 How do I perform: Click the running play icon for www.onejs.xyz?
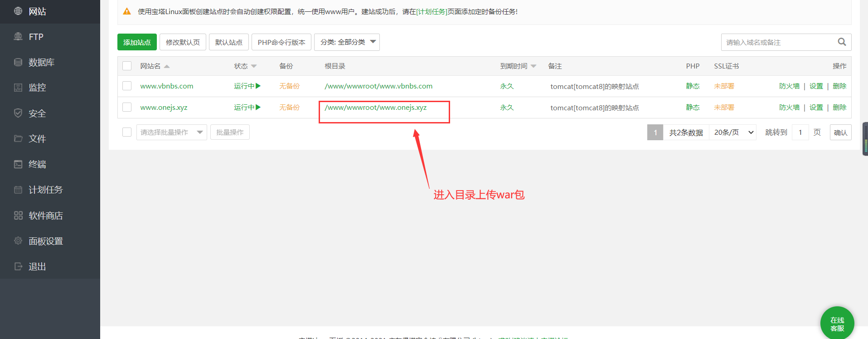(x=258, y=107)
